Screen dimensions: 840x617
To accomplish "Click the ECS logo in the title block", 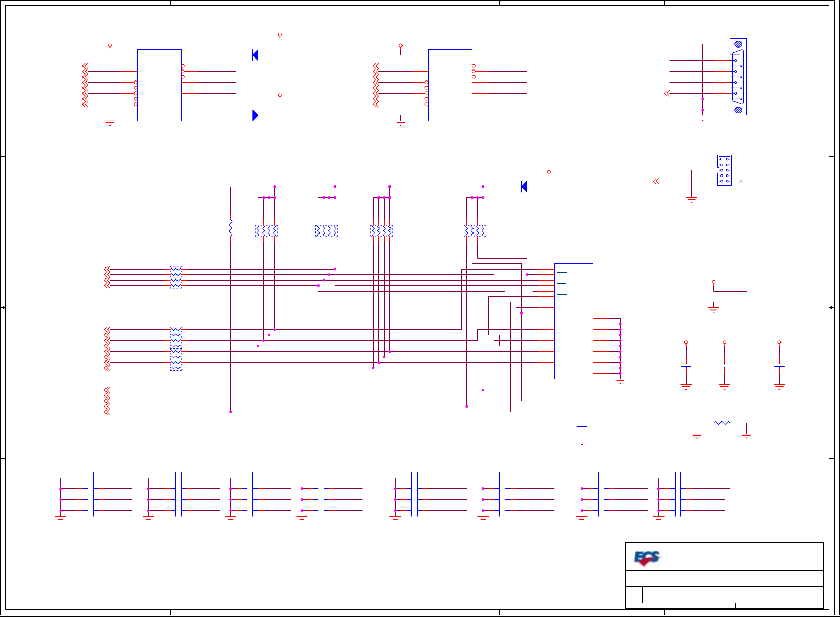I will pyautogui.click(x=647, y=558).
